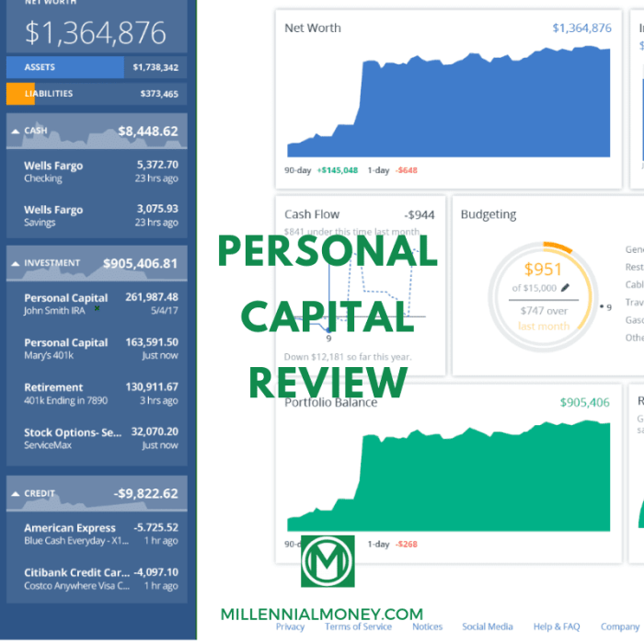Click the Net Worth card title
The width and height of the screenshot is (644, 644).
point(313,28)
